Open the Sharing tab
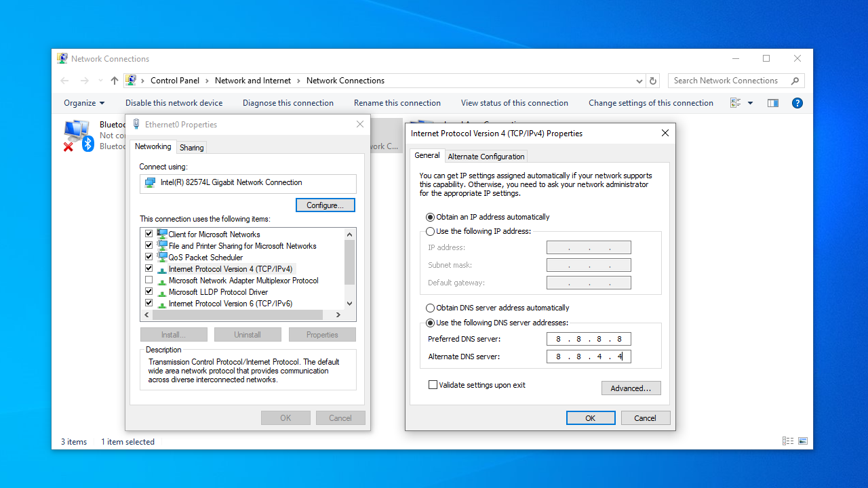Screen dimensions: 868x488 click(191, 148)
